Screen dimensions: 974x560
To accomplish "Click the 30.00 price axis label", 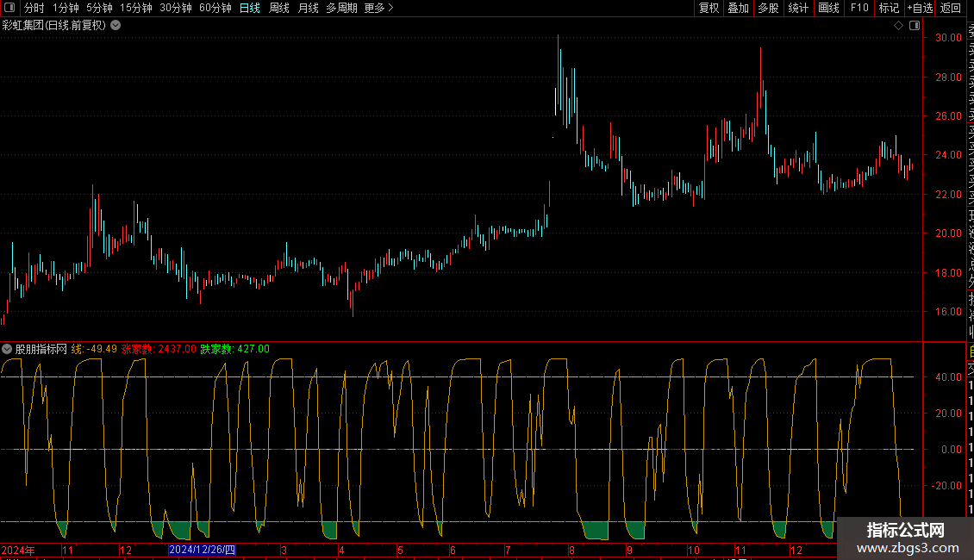I will [948, 37].
